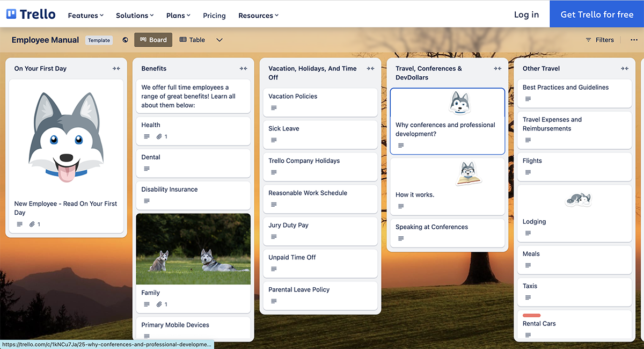Collapse the On Your First Day list
The width and height of the screenshot is (644, 349).
(116, 68)
